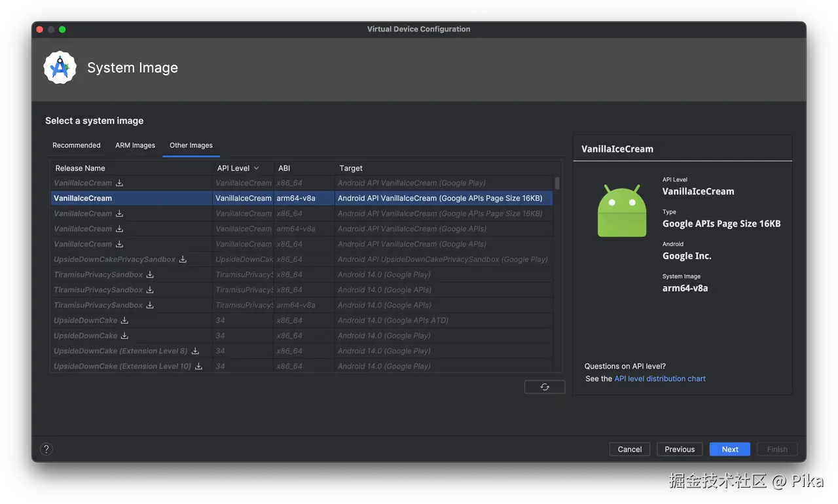Screen dimensions: 838x504
Task: Click the disabled Finish button
Action: click(777, 449)
